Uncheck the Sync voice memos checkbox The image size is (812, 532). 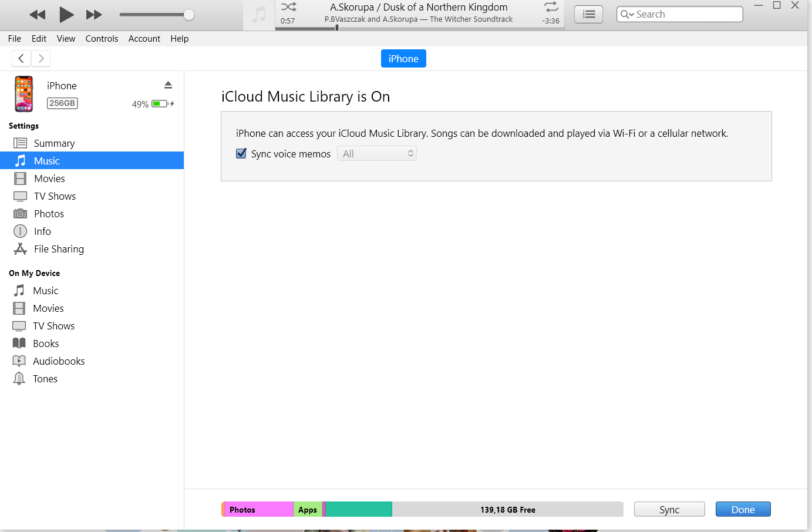click(x=241, y=154)
